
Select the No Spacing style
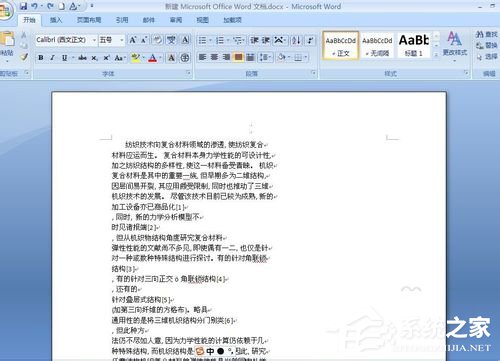click(377, 46)
